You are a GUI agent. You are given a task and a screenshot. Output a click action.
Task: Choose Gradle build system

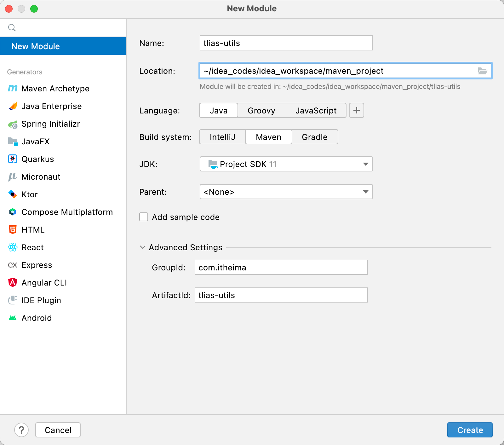click(315, 137)
